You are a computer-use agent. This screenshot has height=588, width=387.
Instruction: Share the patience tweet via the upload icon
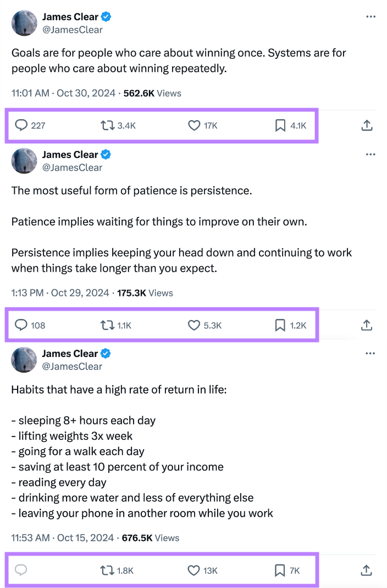(366, 325)
